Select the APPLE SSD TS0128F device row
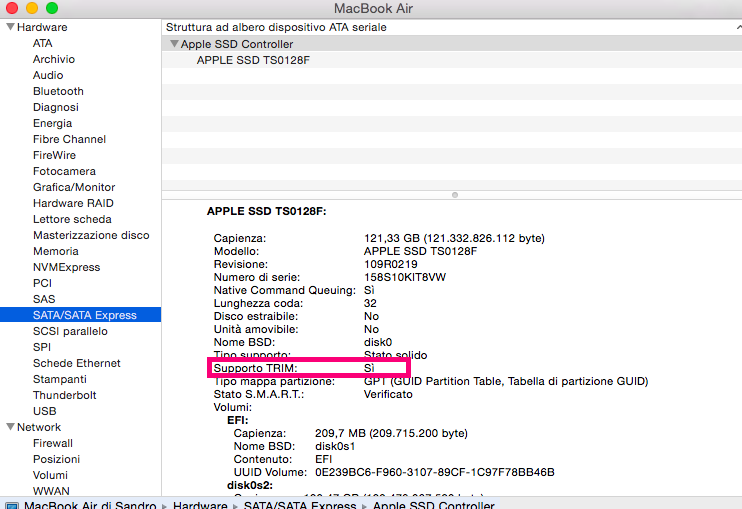 [451, 60]
